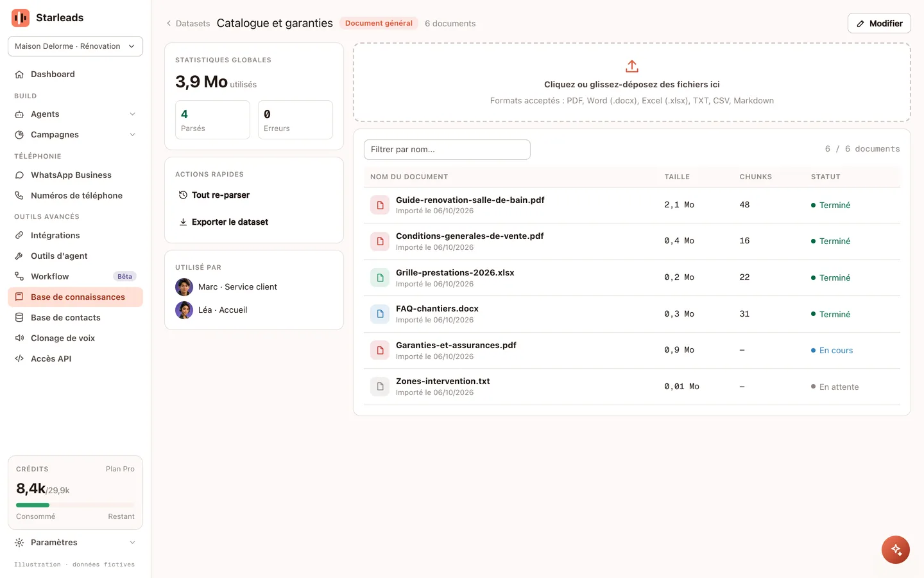Select Base de connaissances in the sidebar

[75, 297]
